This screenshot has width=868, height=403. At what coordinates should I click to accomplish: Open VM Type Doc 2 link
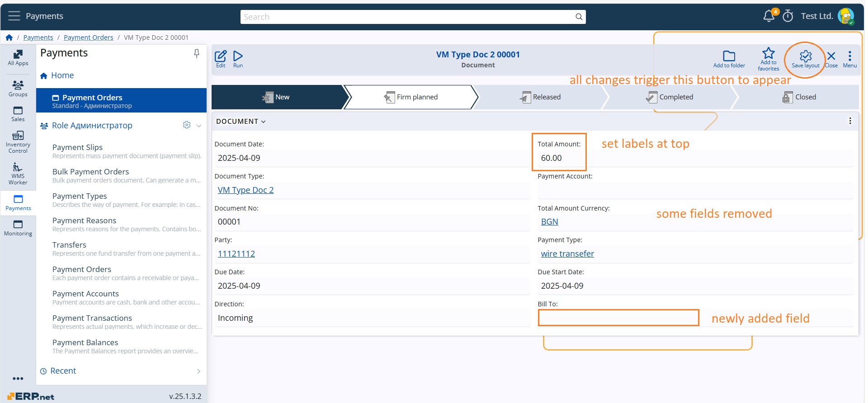245,190
